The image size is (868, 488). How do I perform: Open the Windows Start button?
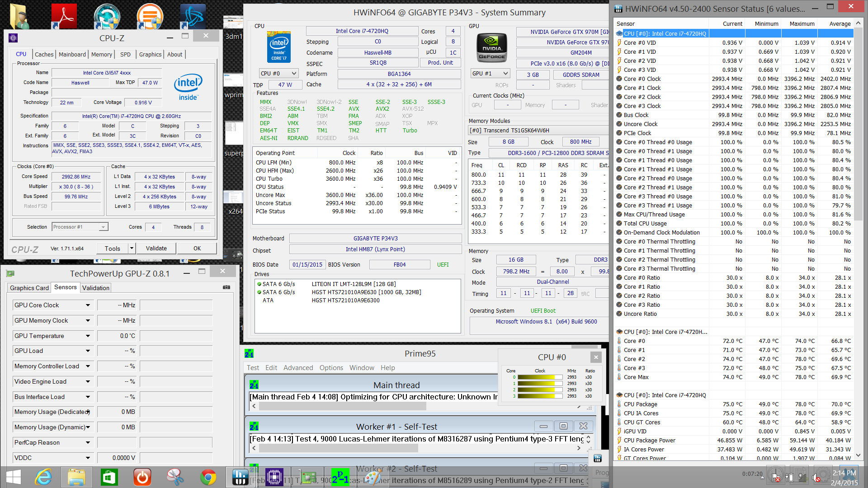(13, 477)
